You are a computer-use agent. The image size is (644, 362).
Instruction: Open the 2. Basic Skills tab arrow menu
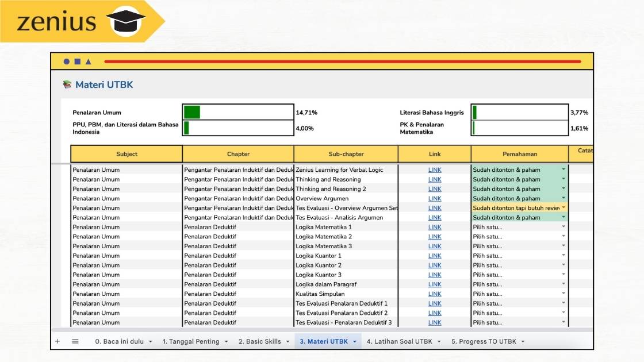287,341
